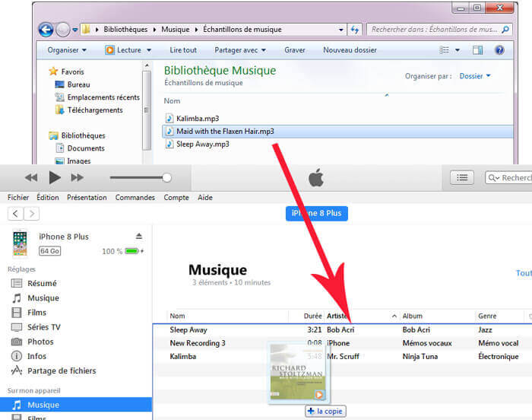
Task: Open the Présentation menu
Action: [87, 197]
